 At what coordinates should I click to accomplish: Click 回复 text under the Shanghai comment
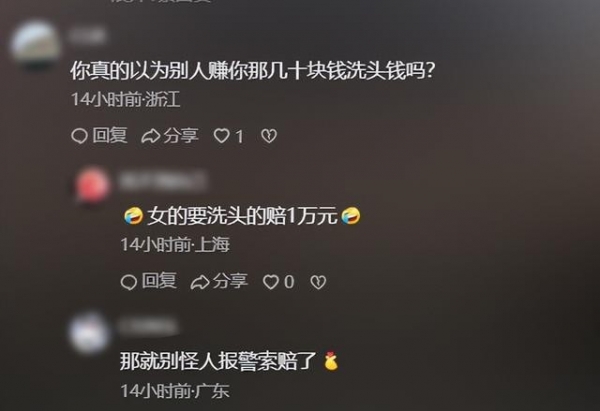click(x=159, y=282)
